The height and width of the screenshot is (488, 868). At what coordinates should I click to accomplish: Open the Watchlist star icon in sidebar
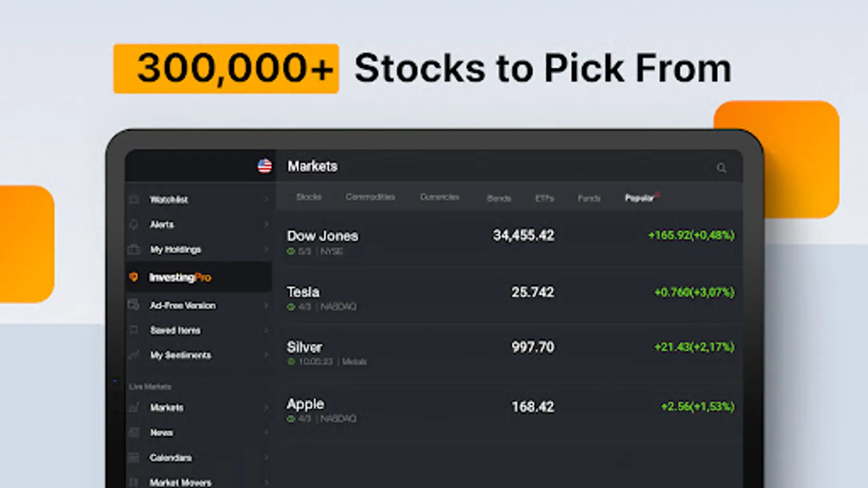(x=134, y=199)
